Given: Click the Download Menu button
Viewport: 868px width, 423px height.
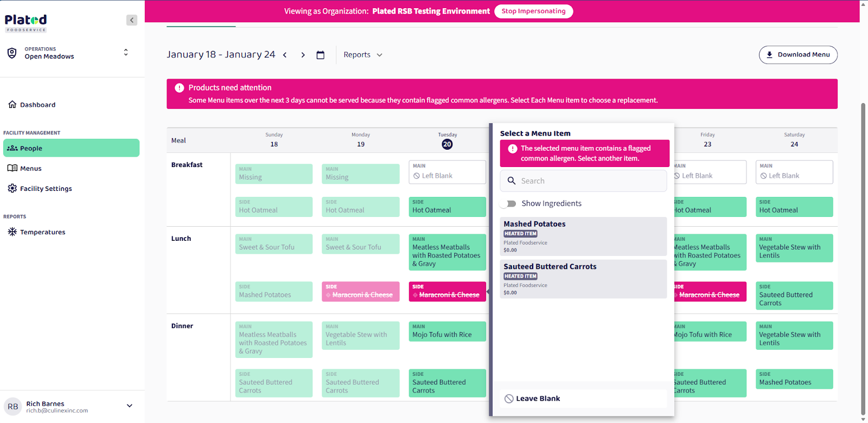Looking at the screenshot, I should [x=797, y=55].
